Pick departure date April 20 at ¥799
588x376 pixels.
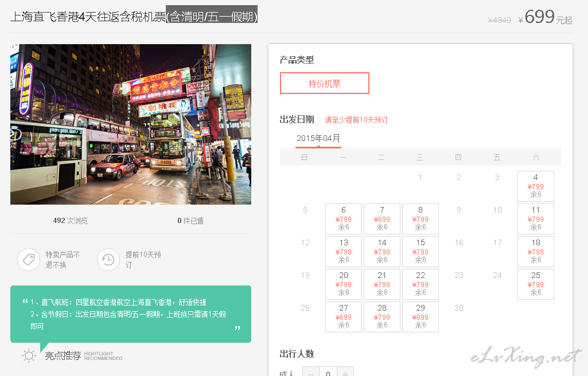click(x=344, y=284)
